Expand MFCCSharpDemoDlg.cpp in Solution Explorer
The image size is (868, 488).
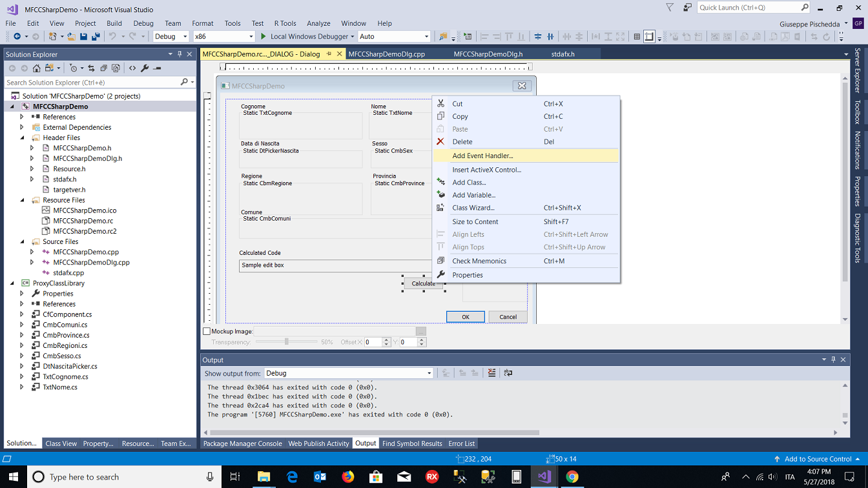coord(32,262)
